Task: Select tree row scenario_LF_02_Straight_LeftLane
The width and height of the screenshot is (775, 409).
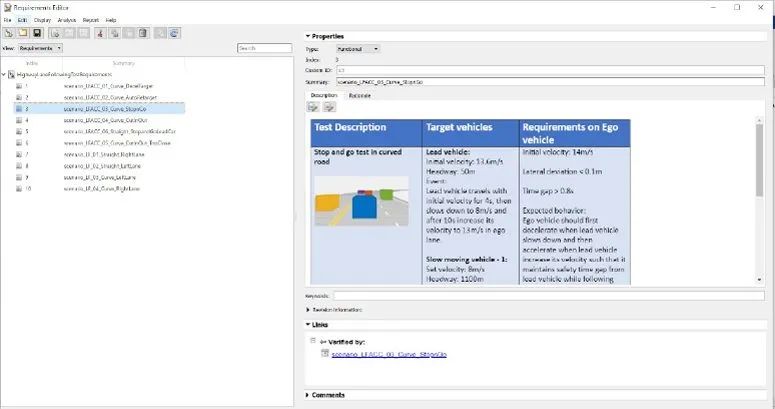Action: pos(99,166)
